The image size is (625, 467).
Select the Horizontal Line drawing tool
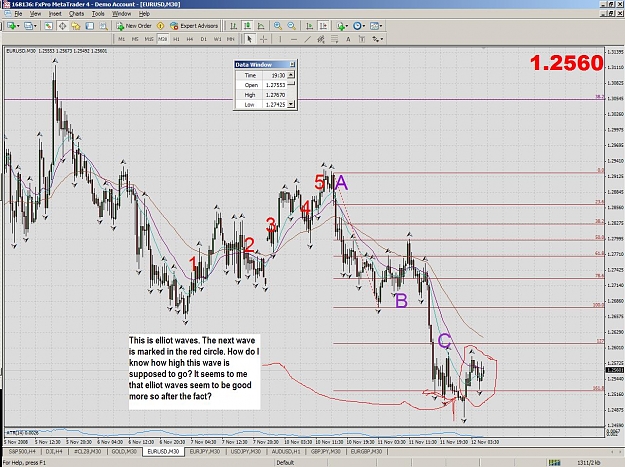point(294,39)
